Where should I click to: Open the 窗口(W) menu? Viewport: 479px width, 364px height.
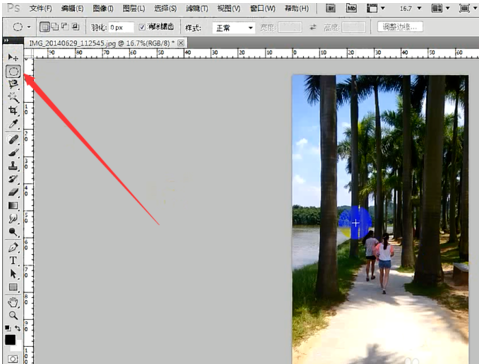click(x=263, y=8)
